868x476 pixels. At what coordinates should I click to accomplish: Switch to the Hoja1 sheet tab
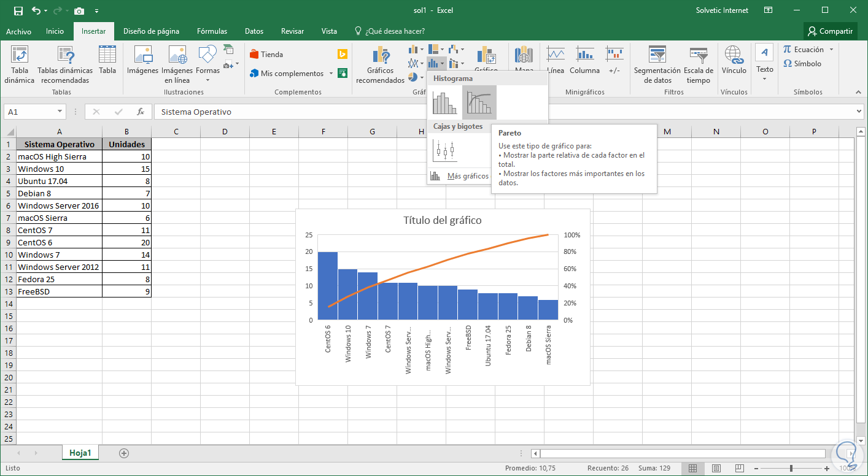coord(80,453)
